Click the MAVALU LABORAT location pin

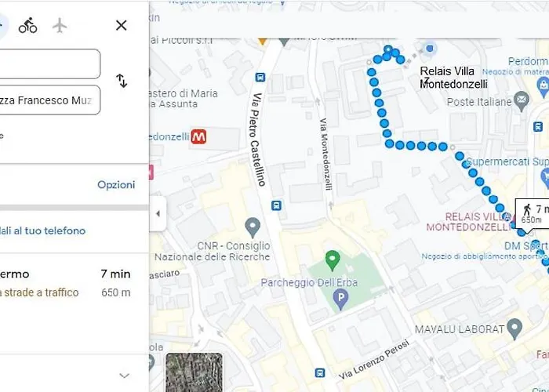click(x=514, y=329)
